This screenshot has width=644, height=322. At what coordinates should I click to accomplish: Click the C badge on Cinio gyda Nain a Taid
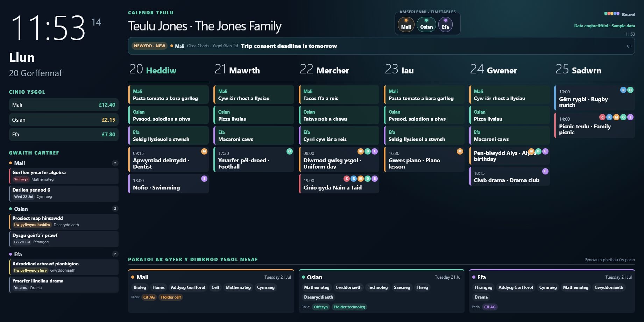[x=347, y=179]
